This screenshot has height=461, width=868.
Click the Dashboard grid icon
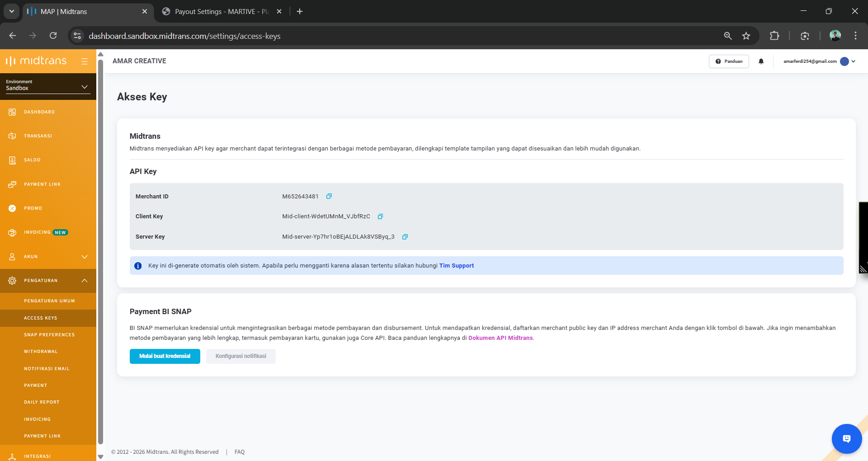(x=12, y=112)
